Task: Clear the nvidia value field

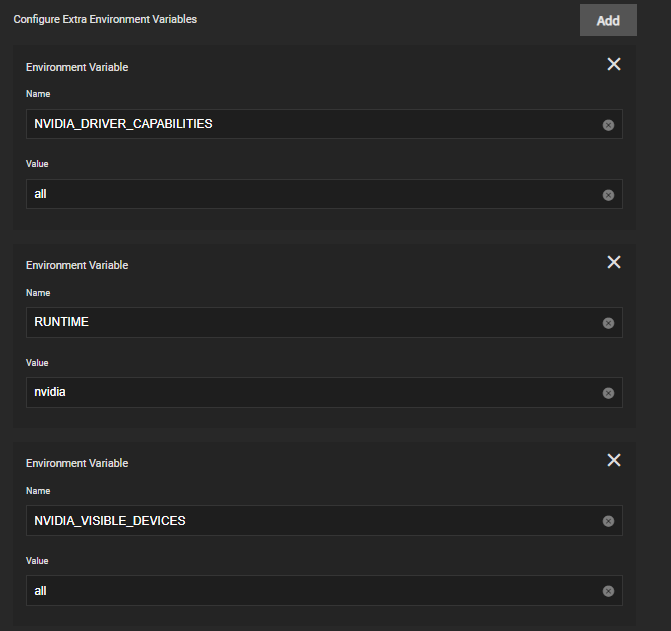Action: [608, 393]
